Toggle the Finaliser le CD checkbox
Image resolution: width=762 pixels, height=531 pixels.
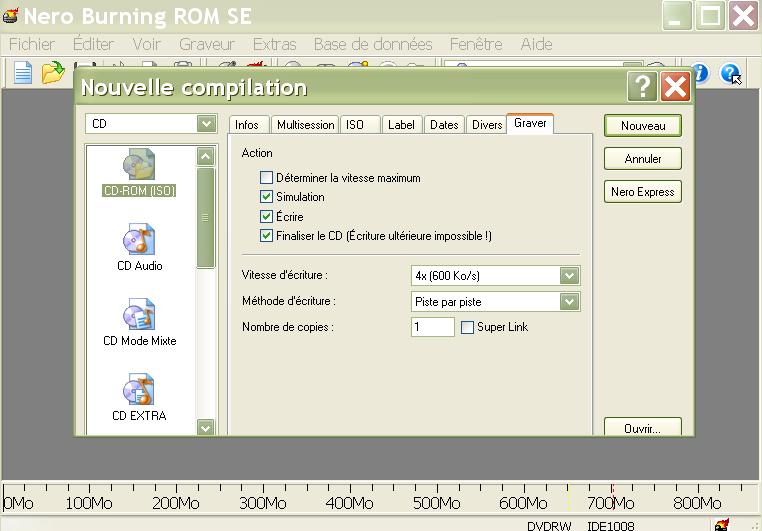[266, 236]
